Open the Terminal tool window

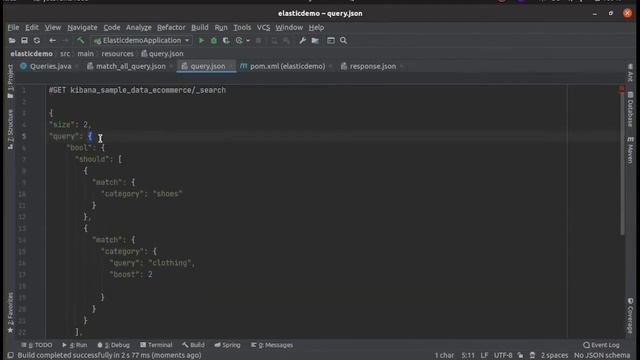156,345
